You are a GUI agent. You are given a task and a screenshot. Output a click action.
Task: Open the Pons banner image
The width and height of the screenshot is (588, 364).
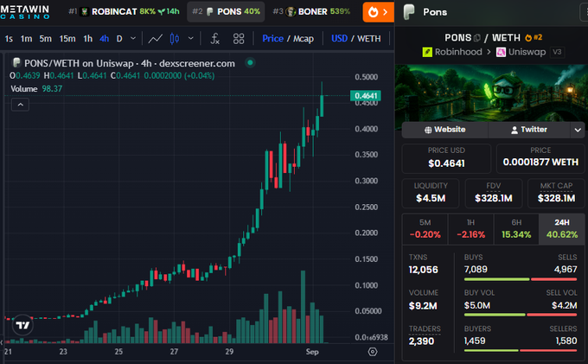click(x=491, y=93)
